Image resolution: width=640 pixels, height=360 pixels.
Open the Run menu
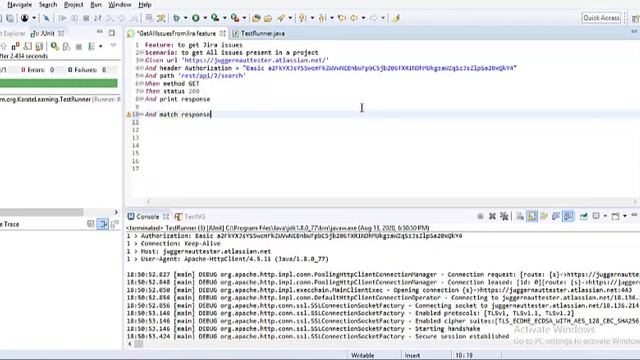(x=96, y=5)
